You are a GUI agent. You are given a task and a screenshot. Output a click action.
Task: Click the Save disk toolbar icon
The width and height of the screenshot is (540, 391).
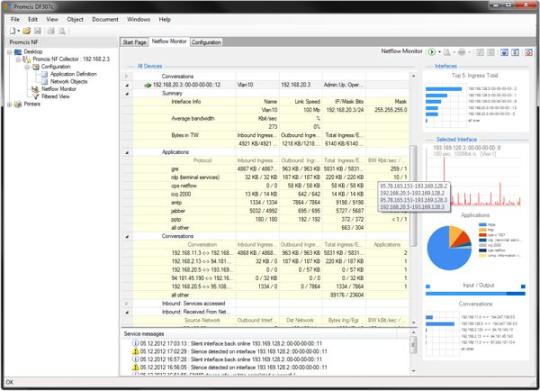pos(38,31)
